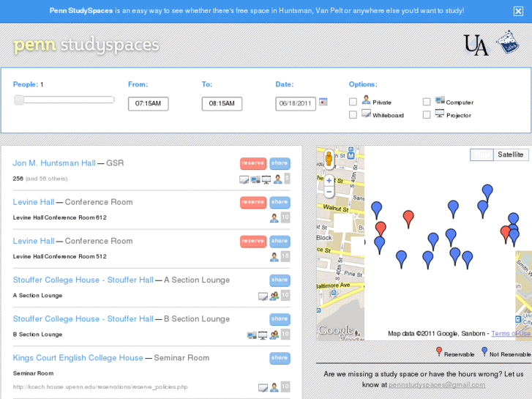Zoom out on the map

pyautogui.click(x=329, y=193)
